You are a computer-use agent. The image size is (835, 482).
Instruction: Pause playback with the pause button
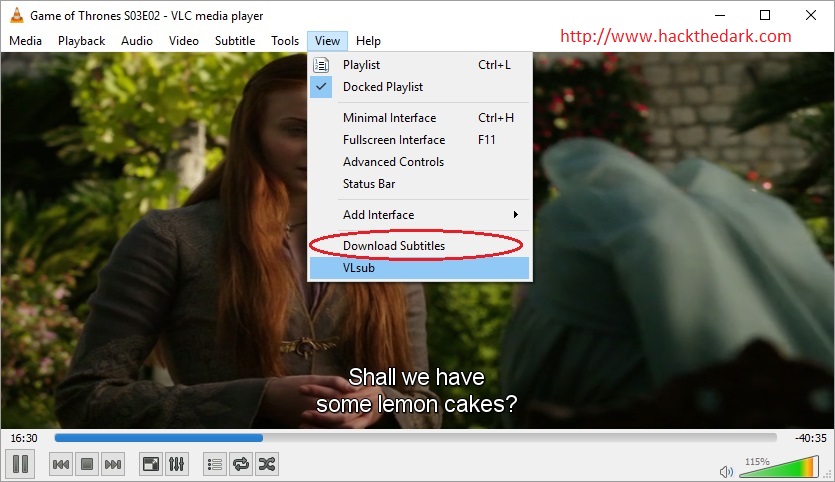(20, 463)
